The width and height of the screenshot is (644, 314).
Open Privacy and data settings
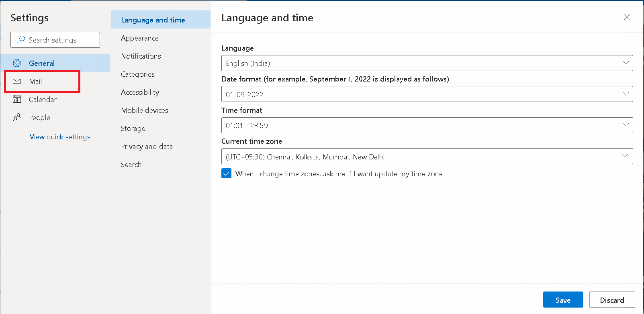pyautogui.click(x=161, y=146)
